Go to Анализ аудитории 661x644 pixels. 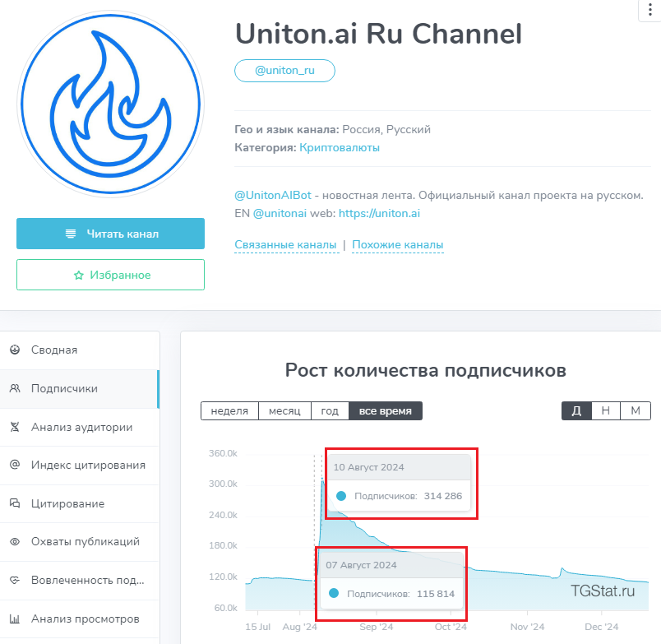coord(80,427)
